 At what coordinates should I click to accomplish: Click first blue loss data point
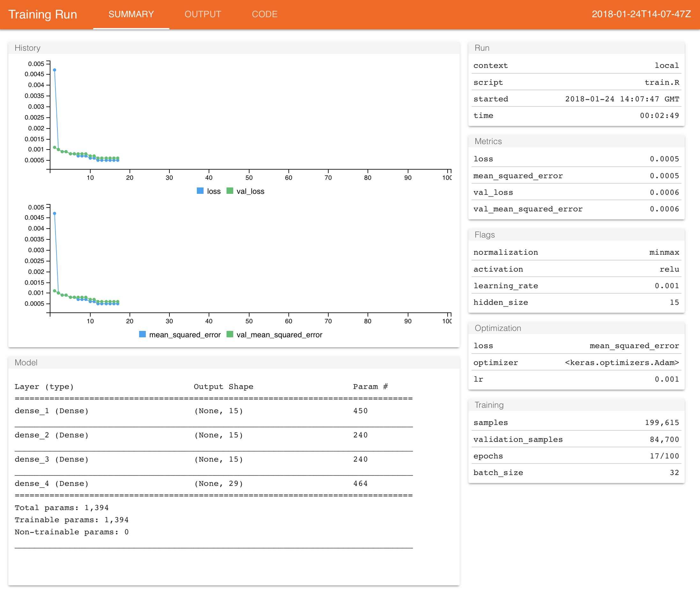pyautogui.click(x=54, y=70)
